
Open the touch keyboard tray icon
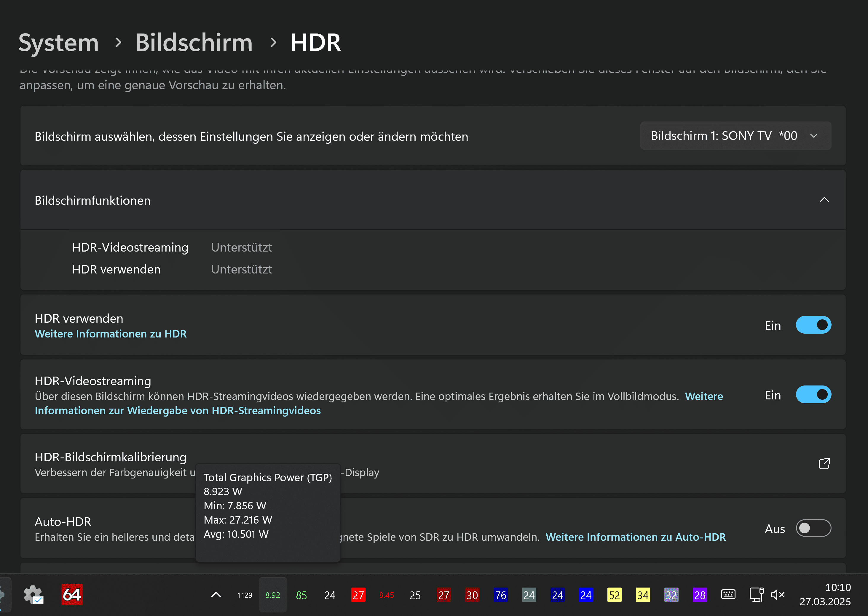click(728, 594)
